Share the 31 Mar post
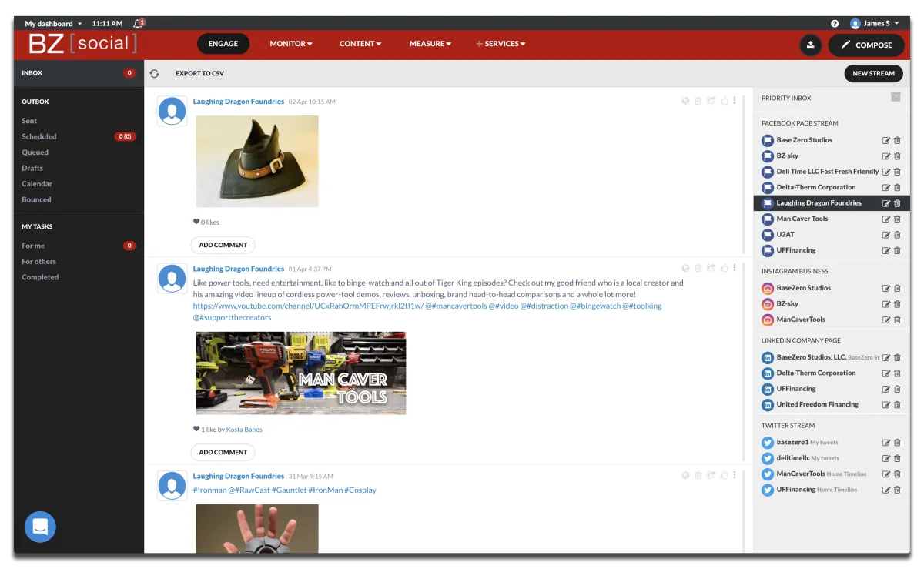Screen dimensions: 924x569 (711, 476)
